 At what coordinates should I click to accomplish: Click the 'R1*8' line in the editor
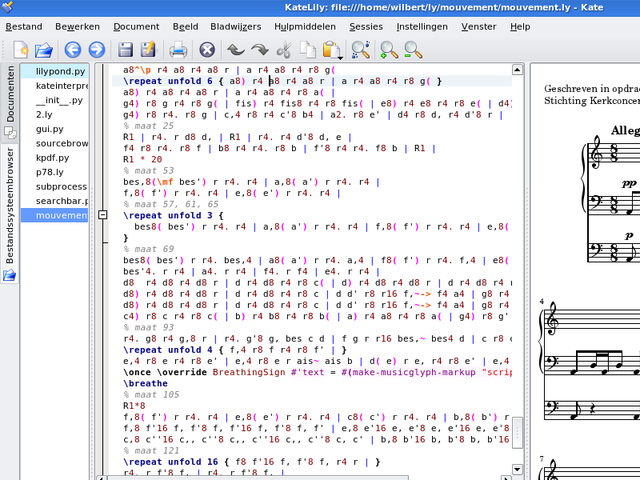(x=134, y=406)
